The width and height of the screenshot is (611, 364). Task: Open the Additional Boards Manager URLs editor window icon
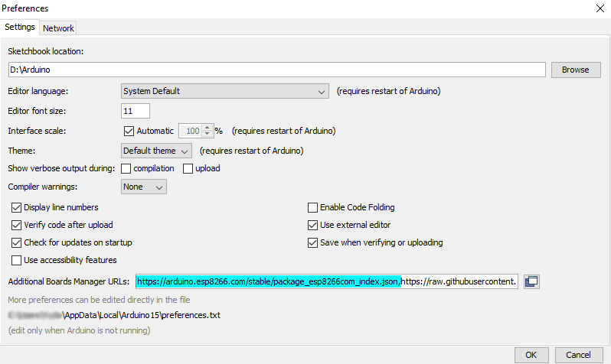(x=532, y=281)
